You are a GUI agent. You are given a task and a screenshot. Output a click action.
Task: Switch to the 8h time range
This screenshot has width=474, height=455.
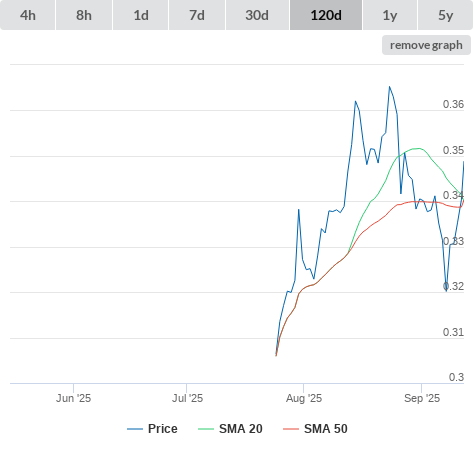tap(84, 15)
